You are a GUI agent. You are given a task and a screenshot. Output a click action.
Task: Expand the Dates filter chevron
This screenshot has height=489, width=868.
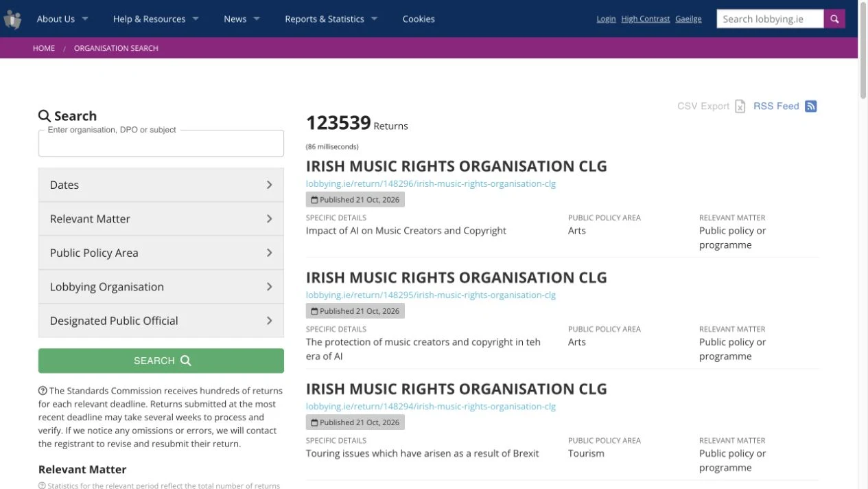coord(269,185)
